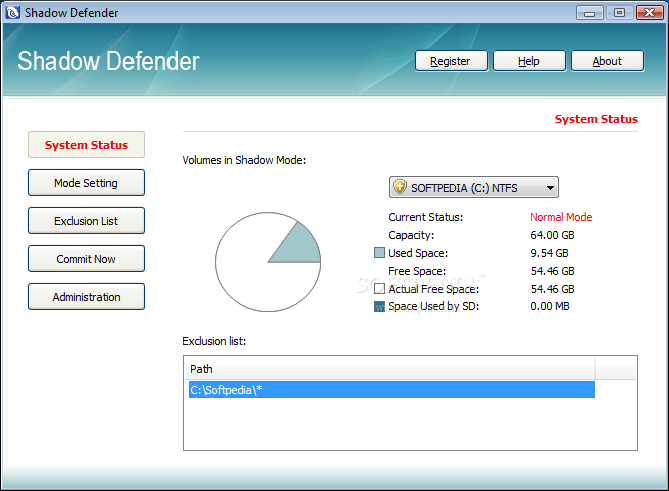Click the Used Space color swatch

click(379, 253)
